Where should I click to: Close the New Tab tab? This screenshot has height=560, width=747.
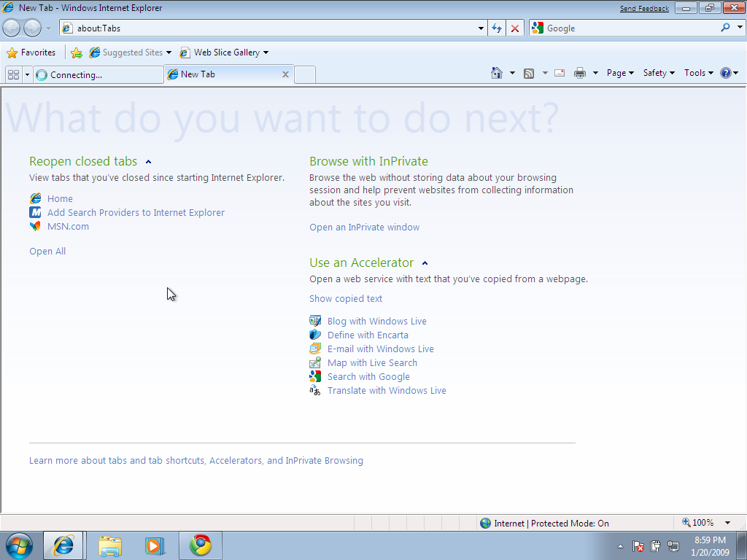click(x=285, y=74)
